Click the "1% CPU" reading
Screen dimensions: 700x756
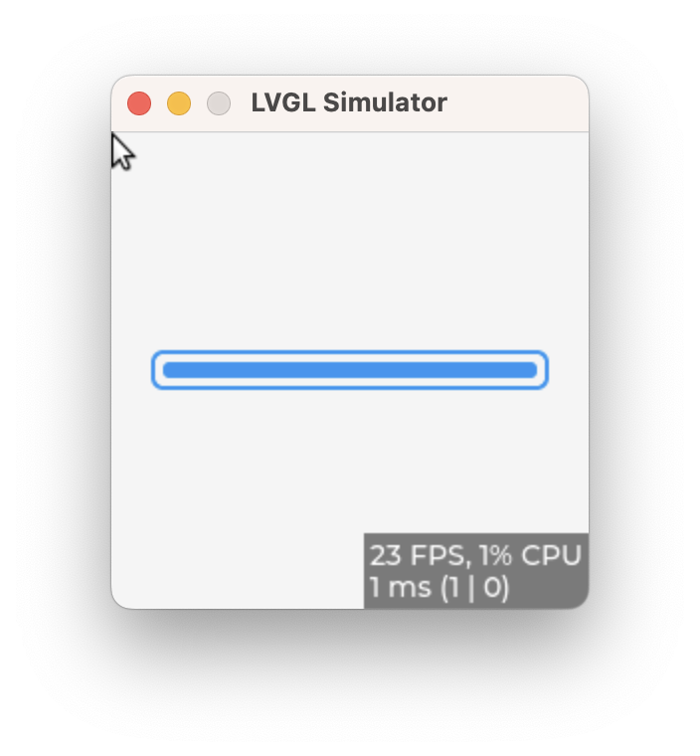tap(531, 555)
